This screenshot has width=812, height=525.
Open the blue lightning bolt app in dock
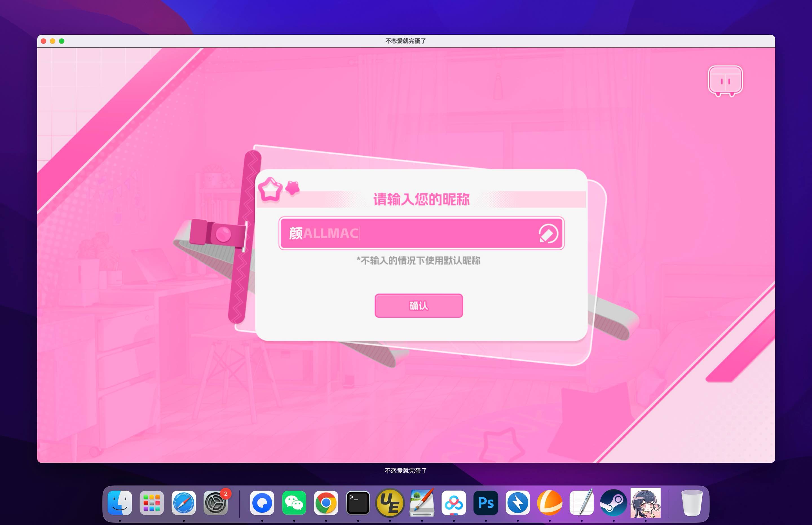(517, 503)
